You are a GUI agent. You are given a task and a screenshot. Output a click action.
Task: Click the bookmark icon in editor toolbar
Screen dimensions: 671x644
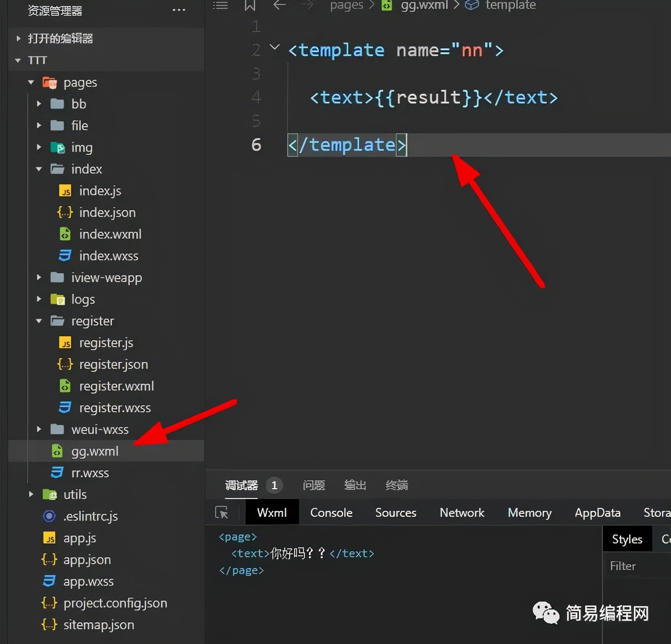click(250, 5)
